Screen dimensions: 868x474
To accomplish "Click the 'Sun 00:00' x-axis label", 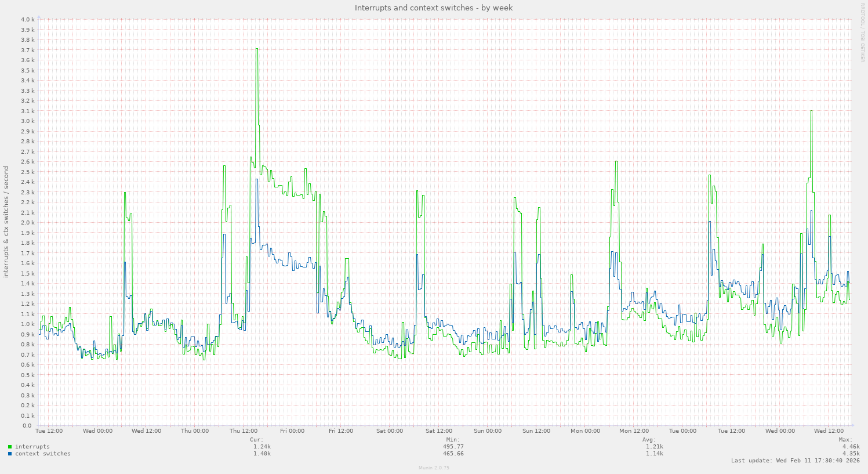I will 487,431.
